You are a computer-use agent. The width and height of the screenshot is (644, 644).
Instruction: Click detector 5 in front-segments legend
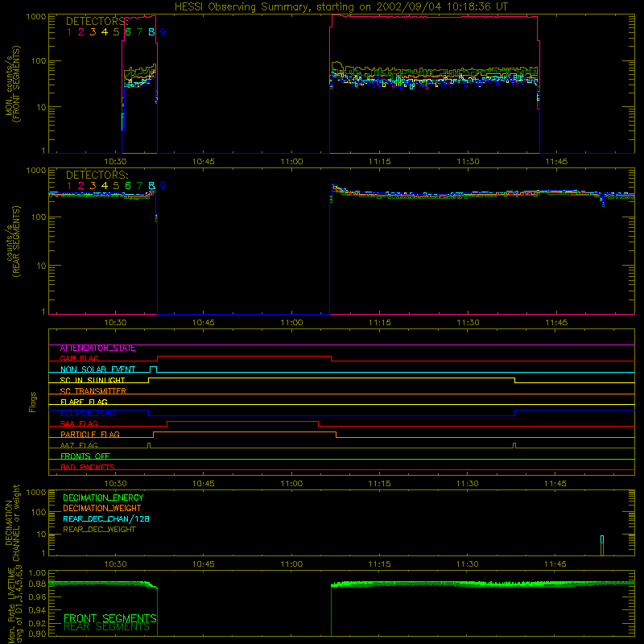(116, 32)
